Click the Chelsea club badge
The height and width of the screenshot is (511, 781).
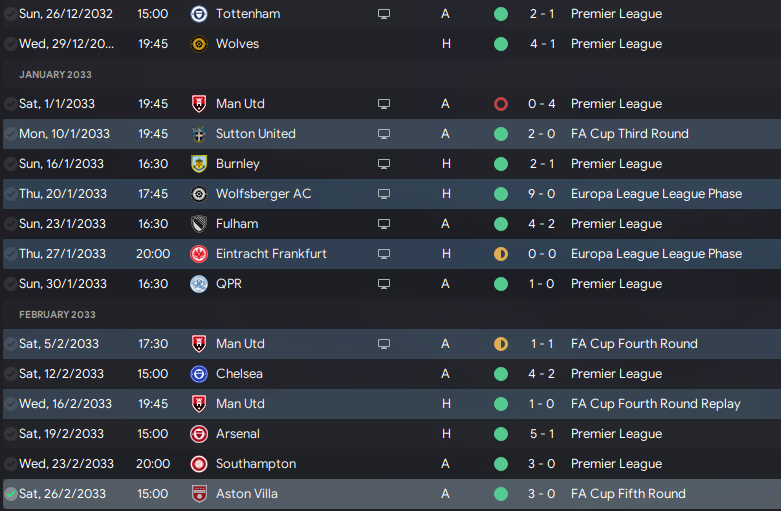(198, 374)
